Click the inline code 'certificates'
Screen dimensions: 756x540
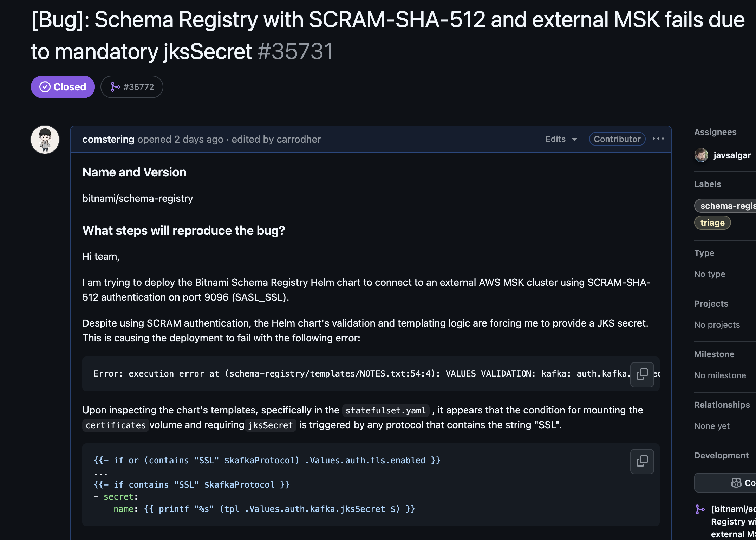click(x=116, y=425)
